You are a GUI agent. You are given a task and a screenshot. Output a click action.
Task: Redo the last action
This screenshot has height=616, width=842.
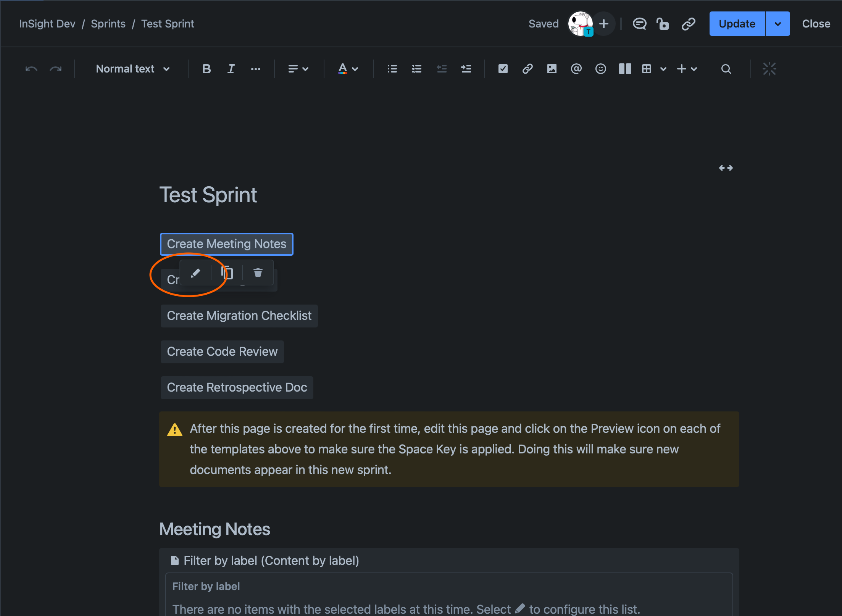56,69
